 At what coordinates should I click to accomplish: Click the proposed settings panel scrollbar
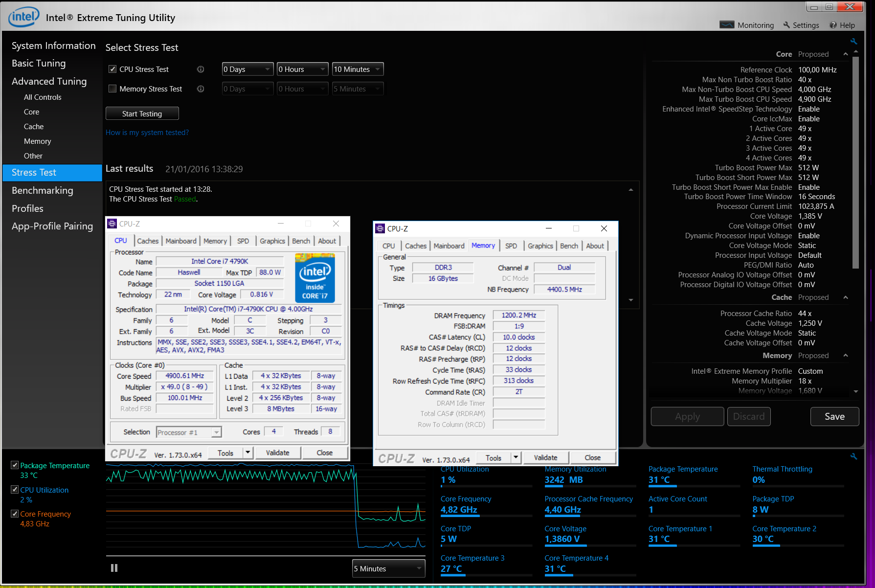tap(855, 162)
